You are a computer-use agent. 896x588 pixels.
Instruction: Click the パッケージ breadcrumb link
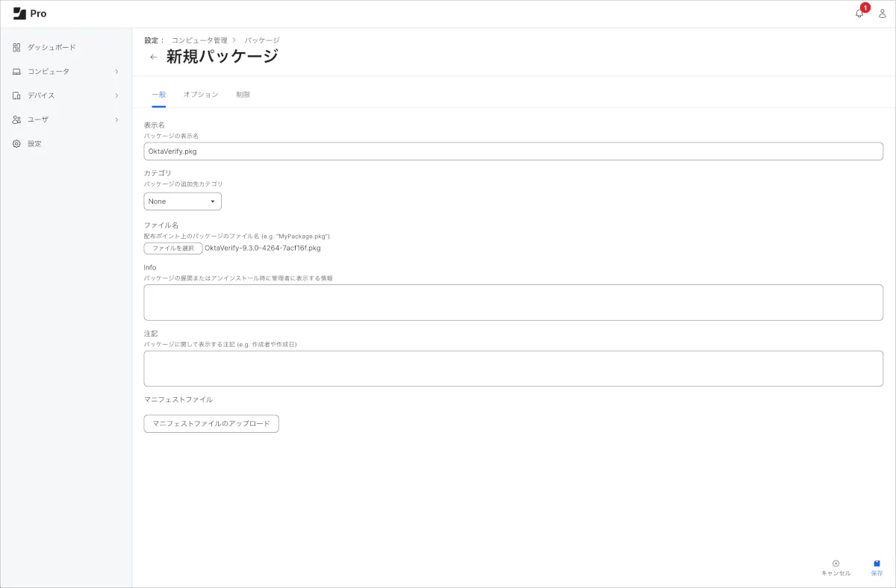(262, 40)
